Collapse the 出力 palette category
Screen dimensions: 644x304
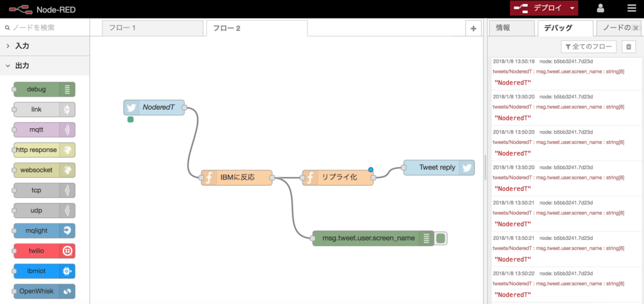[45, 66]
